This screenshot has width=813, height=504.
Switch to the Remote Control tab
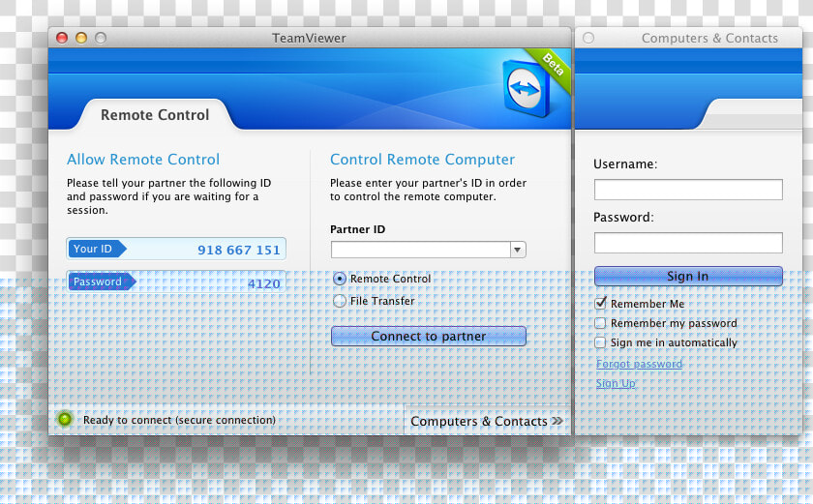[155, 114]
